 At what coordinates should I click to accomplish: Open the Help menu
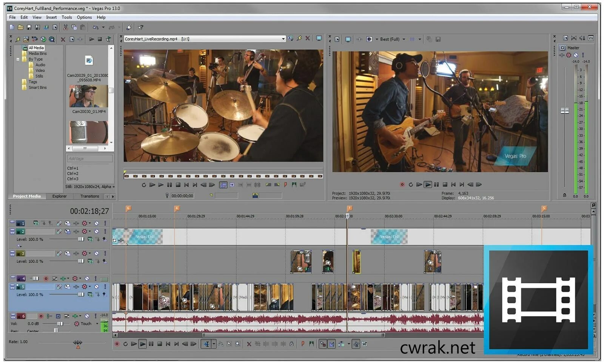101,17
